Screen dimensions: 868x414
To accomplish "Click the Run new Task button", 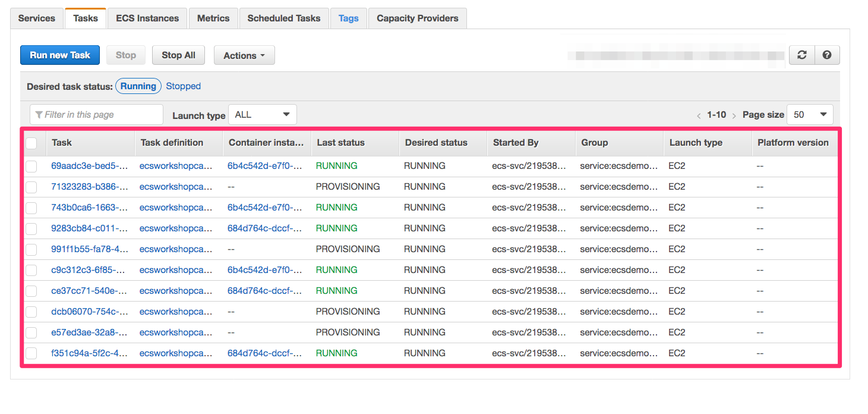I will click(x=60, y=55).
